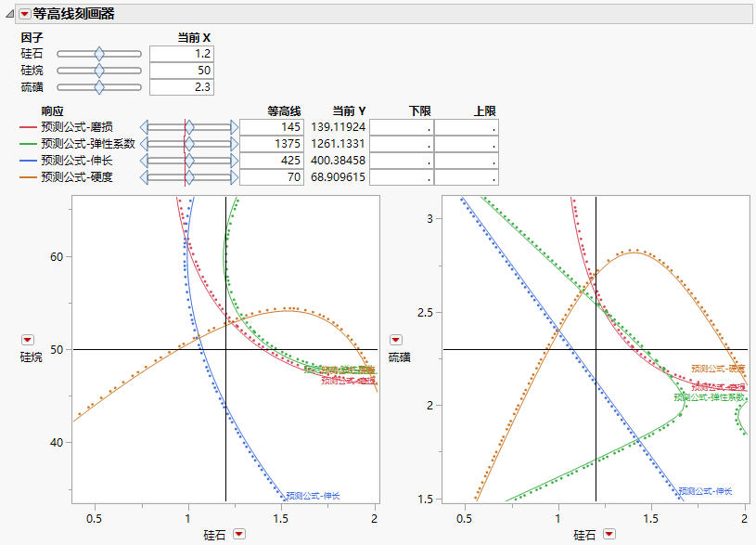Click 硬度 current Y value 68.909615
The height and width of the screenshot is (545, 756).
click(338, 177)
